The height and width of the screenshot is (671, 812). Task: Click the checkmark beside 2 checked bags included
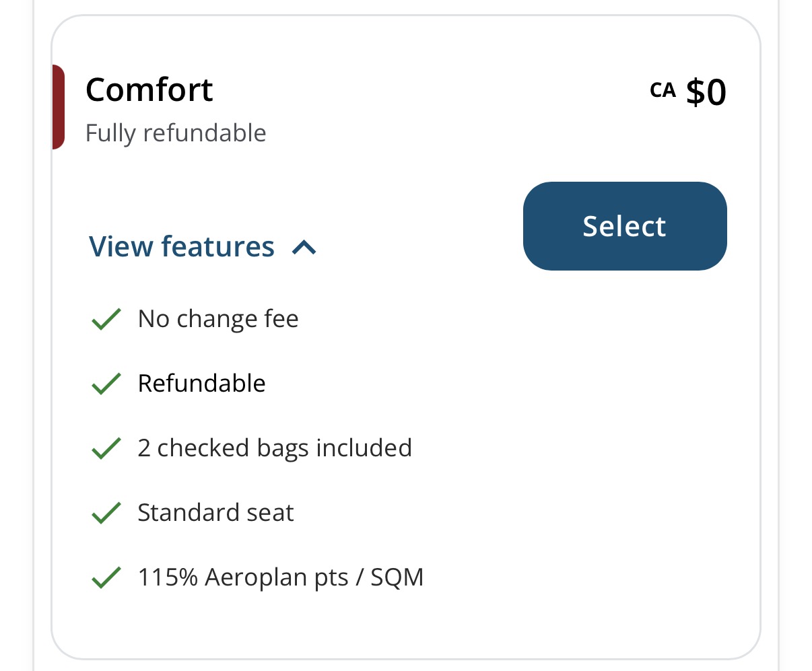coord(106,448)
